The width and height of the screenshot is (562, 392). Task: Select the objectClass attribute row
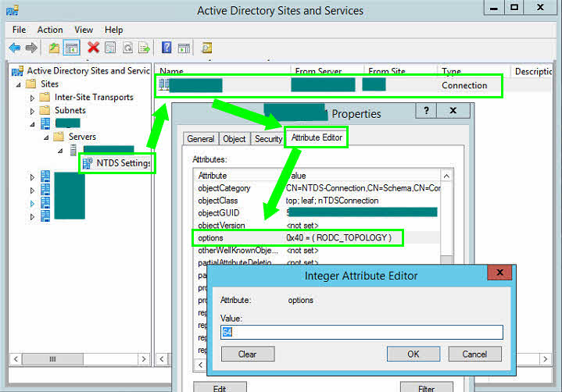317,201
